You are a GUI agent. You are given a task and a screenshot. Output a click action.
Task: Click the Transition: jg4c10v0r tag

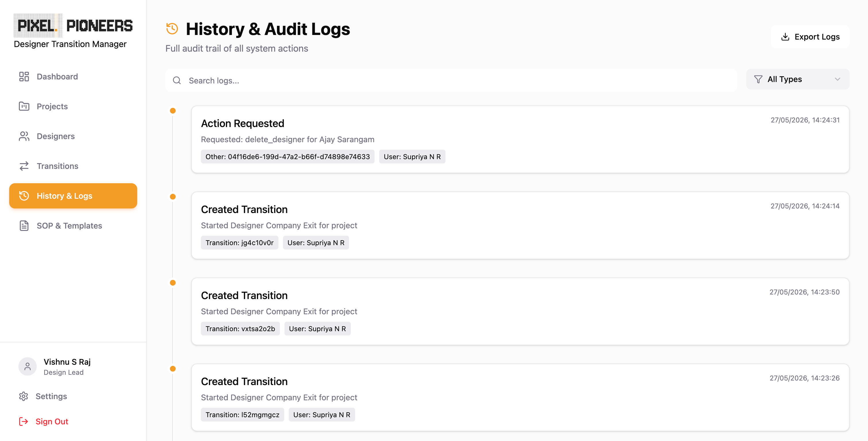click(240, 243)
